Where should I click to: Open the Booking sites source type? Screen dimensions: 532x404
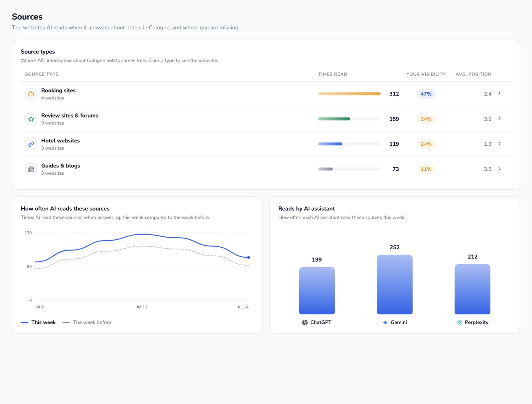click(x=266, y=94)
